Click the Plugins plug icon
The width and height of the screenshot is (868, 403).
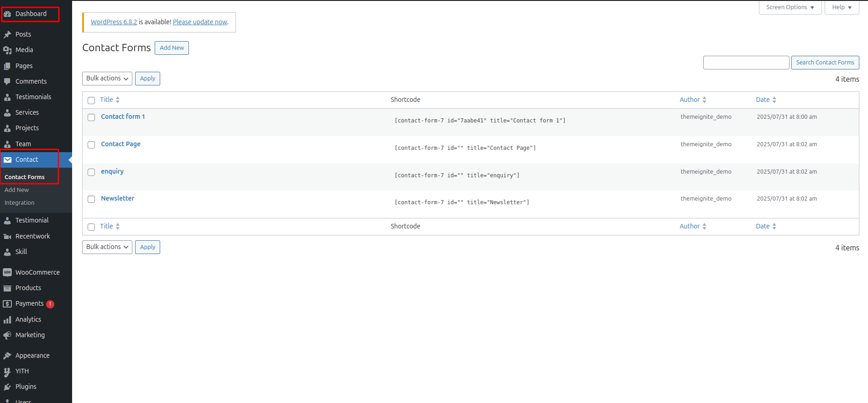(x=7, y=387)
